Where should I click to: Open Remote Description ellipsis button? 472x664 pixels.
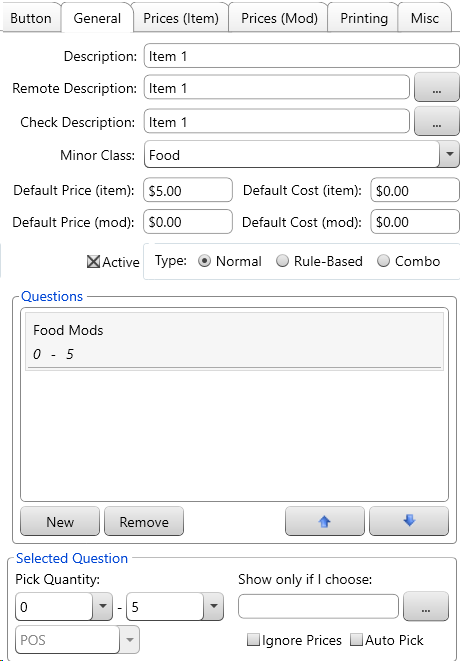click(x=436, y=88)
